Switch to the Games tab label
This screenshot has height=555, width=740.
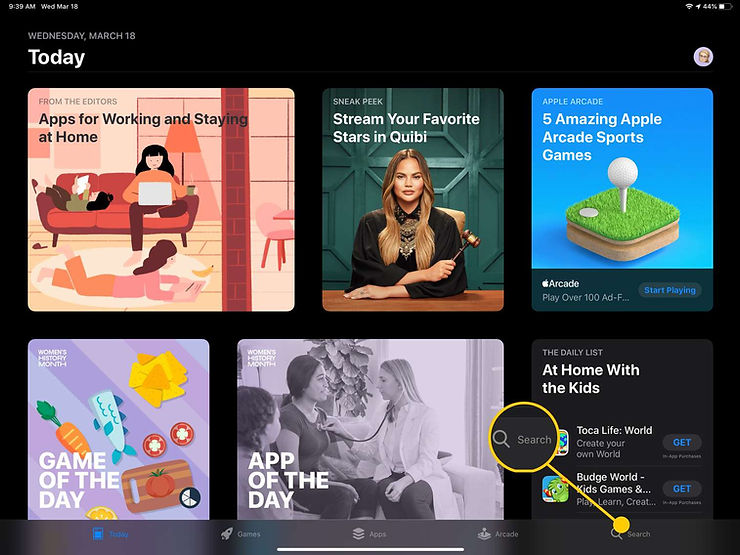[249, 534]
